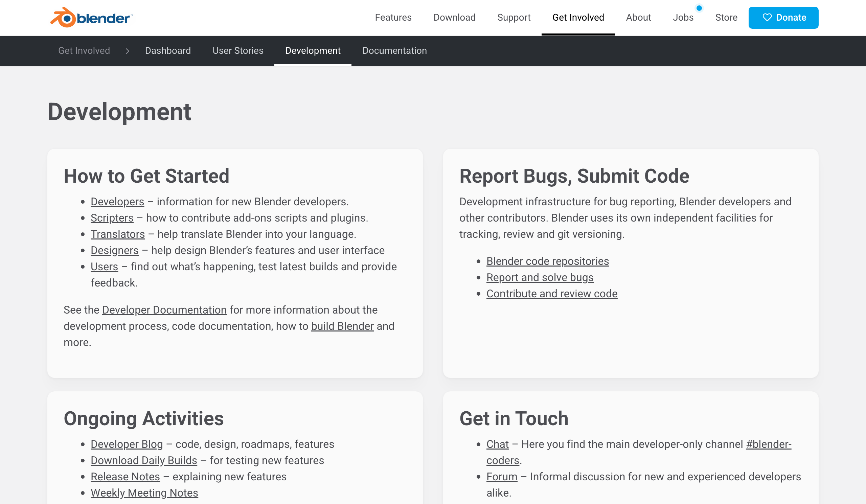The image size is (866, 504).
Task: Click the Development page heading
Action: click(x=119, y=112)
